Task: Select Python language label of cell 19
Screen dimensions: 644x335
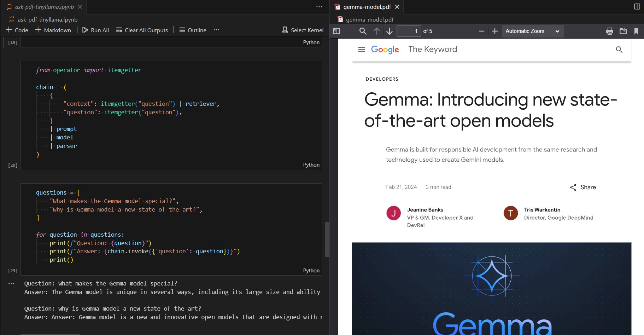Action: coord(311,42)
